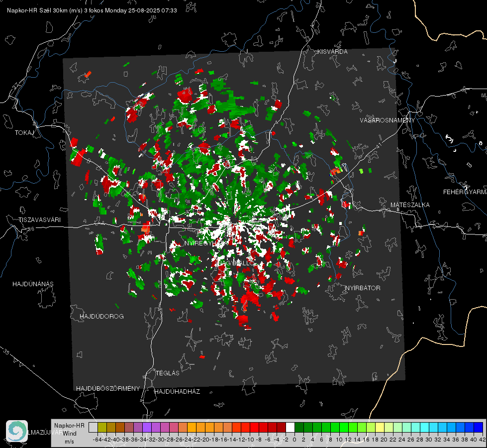Viewport: 487px width, 448px height.
Task: Pick the dark blue swatch for 40 to 42
Action: tap(479, 427)
